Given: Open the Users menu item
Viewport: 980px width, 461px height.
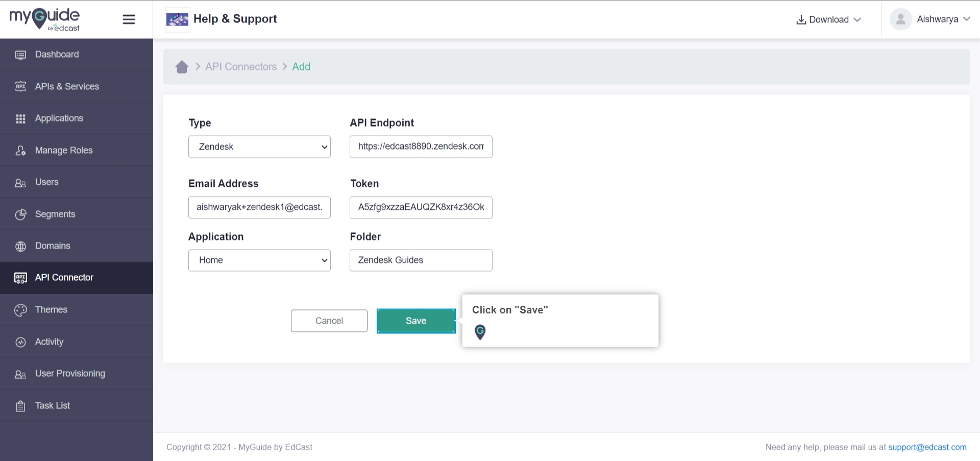Looking at the screenshot, I should 77,182.
